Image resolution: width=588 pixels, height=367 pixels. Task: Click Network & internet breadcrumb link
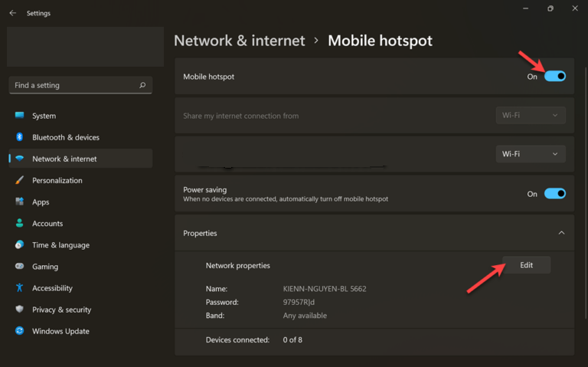[239, 41]
